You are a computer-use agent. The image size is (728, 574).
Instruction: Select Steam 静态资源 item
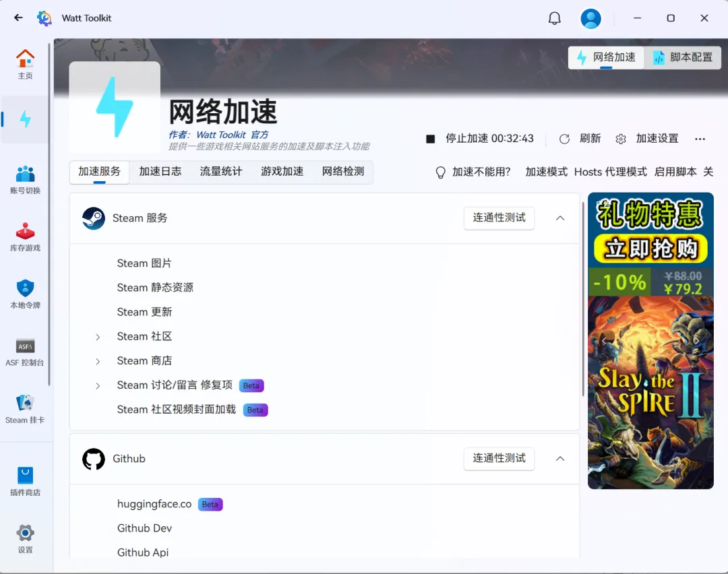pyautogui.click(x=155, y=288)
